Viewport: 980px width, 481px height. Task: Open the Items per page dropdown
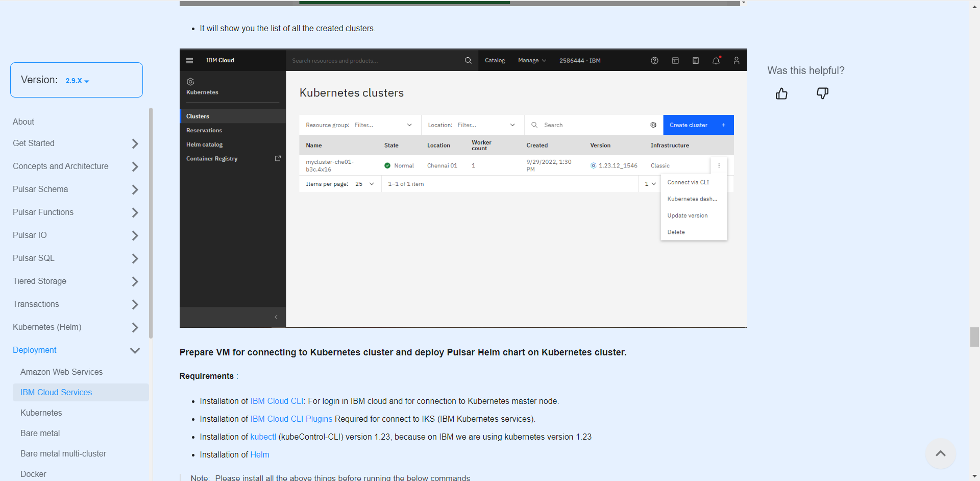pos(364,184)
